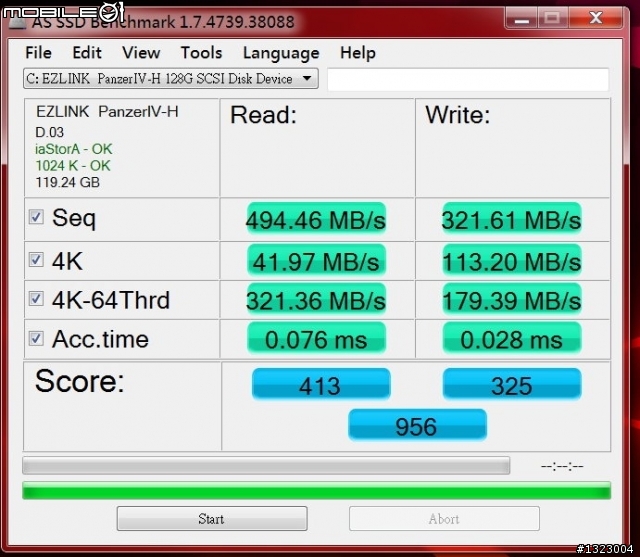Click the write score 325

point(512,384)
